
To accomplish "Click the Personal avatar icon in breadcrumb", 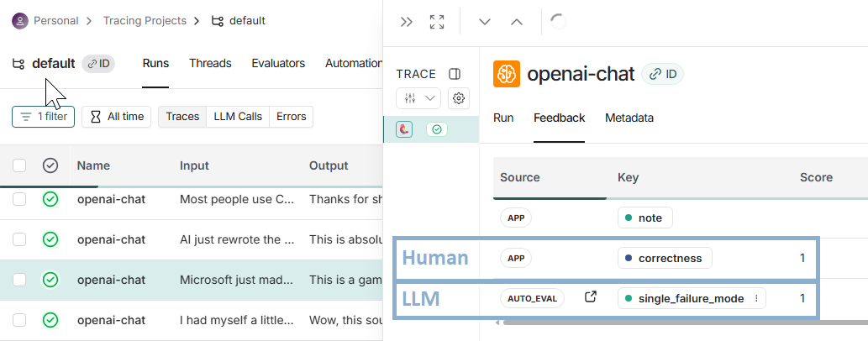I will click(x=20, y=21).
